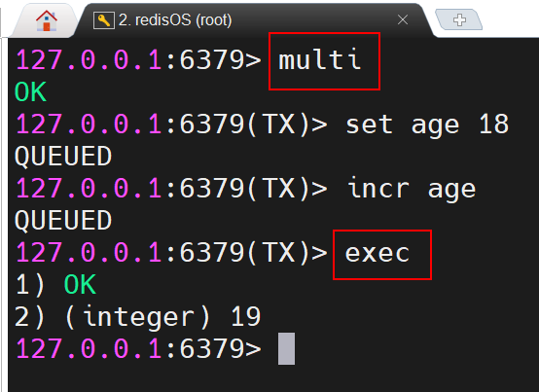The height and width of the screenshot is (392, 539).
Task: Click the '1) OK' result line
Action: pos(55,284)
